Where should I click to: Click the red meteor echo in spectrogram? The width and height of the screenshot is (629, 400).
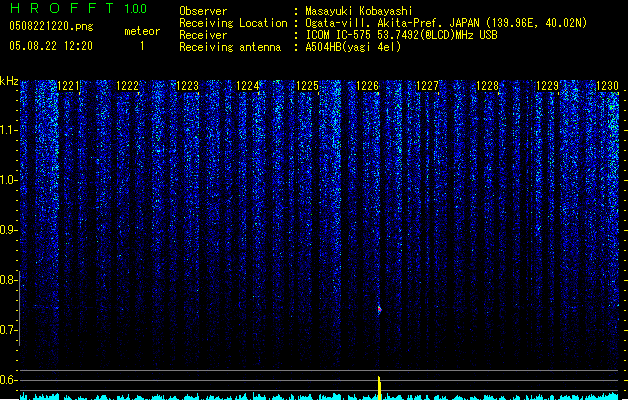point(379,309)
